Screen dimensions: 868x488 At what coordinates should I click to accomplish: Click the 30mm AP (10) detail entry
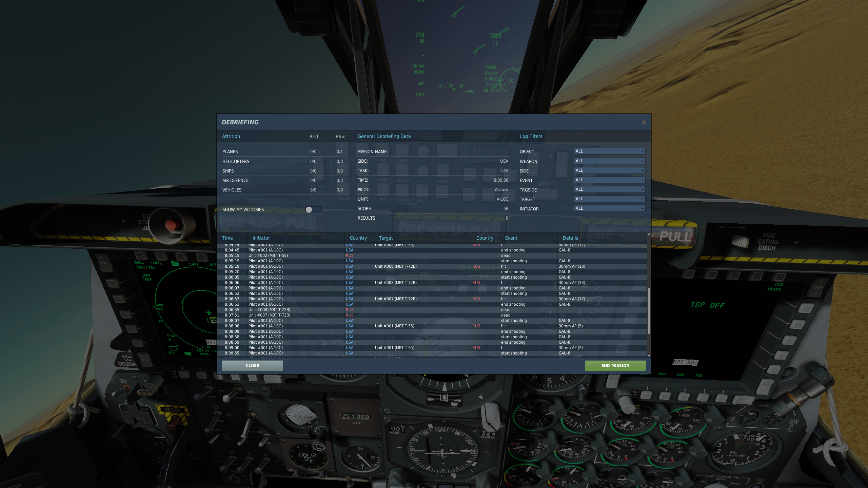572,266
